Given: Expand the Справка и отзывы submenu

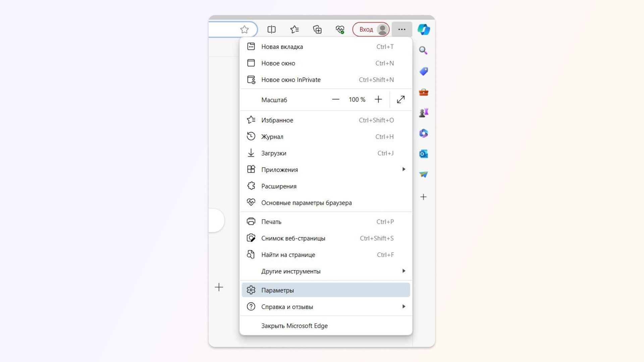Looking at the screenshot, I should [326, 306].
